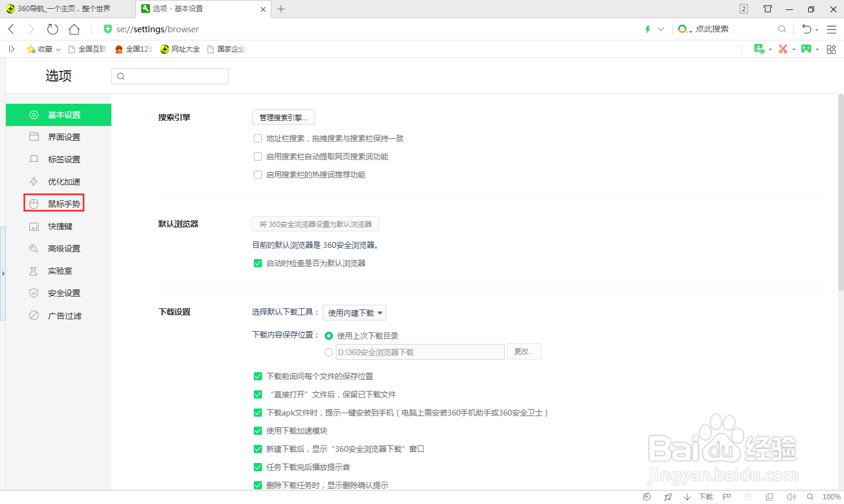
Task: Enable 启用搜索栏的热搜词推荐功能 checkbox
Action: [x=257, y=175]
